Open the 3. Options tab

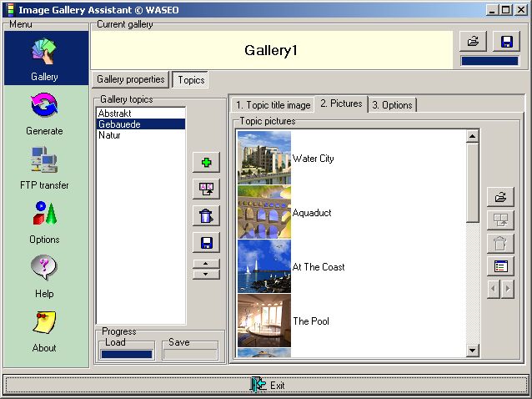(392, 105)
